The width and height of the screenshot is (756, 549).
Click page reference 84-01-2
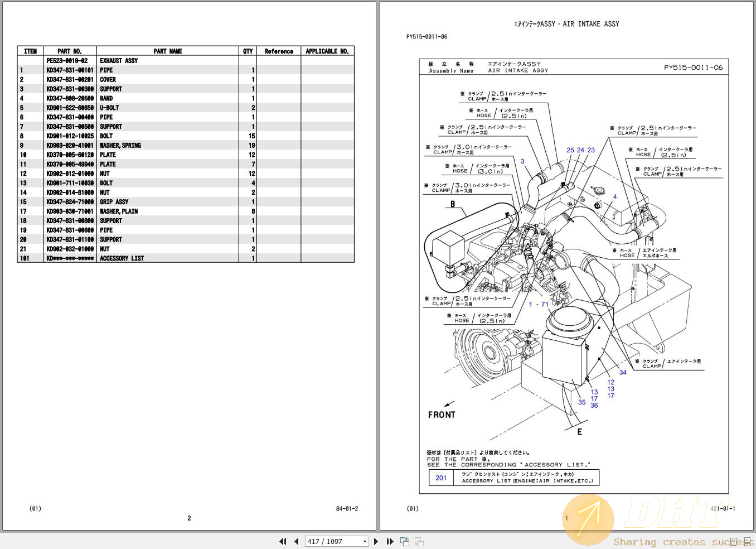(x=347, y=508)
